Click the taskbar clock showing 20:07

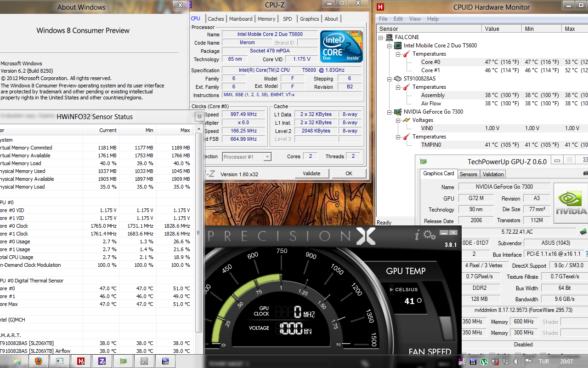tap(566, 361)
